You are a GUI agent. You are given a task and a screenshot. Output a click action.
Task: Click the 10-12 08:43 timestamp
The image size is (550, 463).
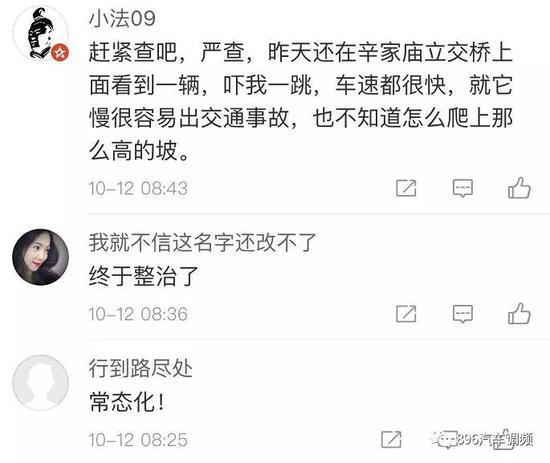tap(138, 188)
